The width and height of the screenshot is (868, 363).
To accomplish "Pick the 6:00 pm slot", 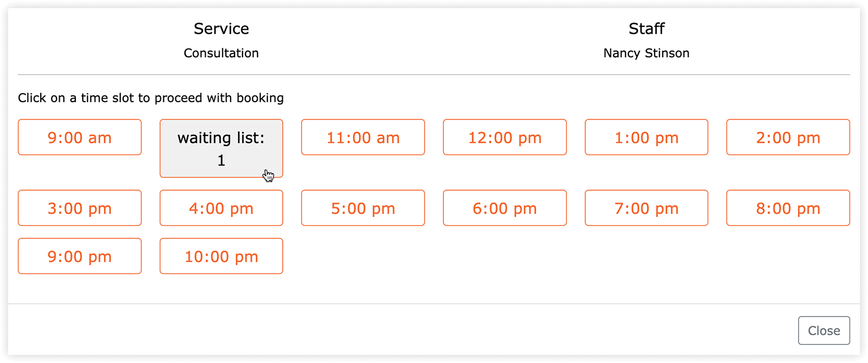I will tap(505, 208).
